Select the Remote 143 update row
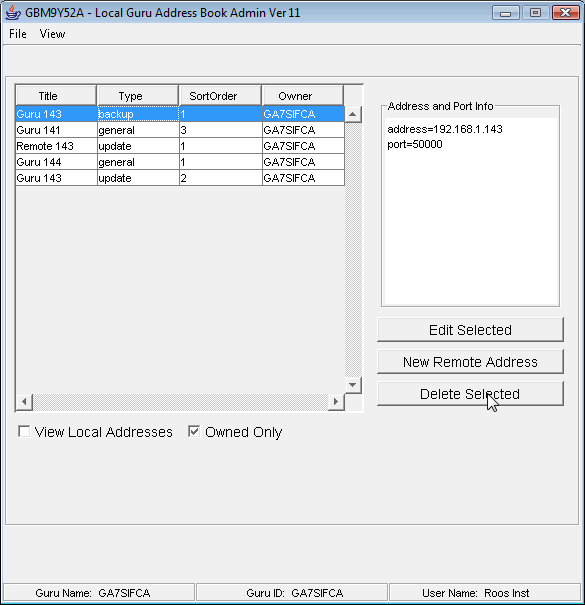Image resolution: width=585 pixels, height=605 pixels. pos(180,146)
